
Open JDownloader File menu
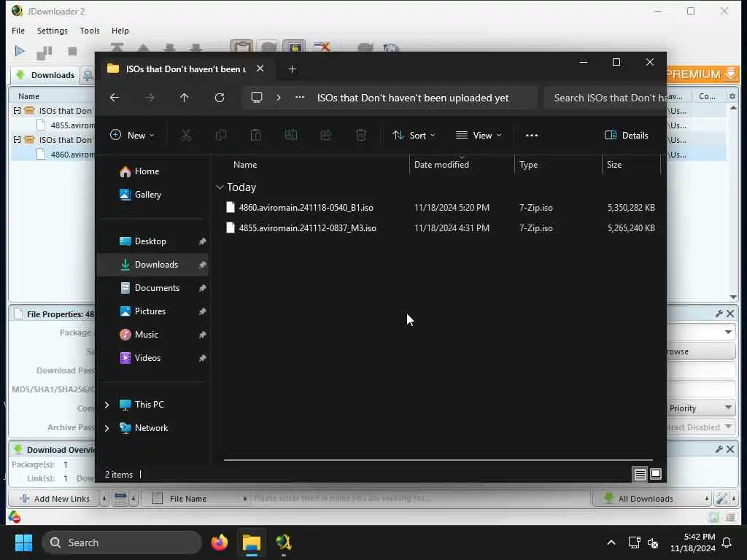[18, 31]
